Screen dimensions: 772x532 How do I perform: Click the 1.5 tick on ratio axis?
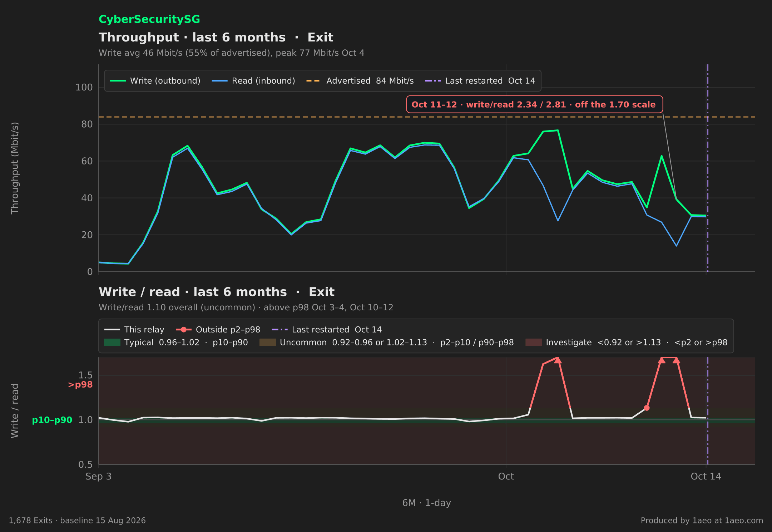85,375
